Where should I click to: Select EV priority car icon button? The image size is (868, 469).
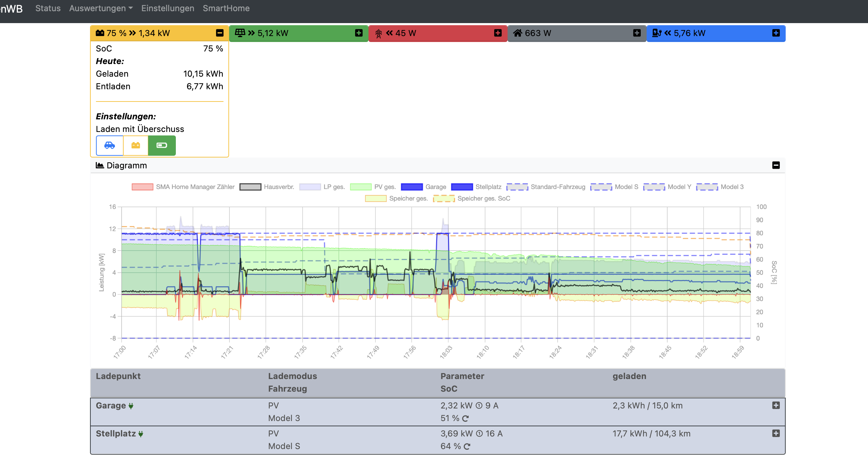[110, 145]
